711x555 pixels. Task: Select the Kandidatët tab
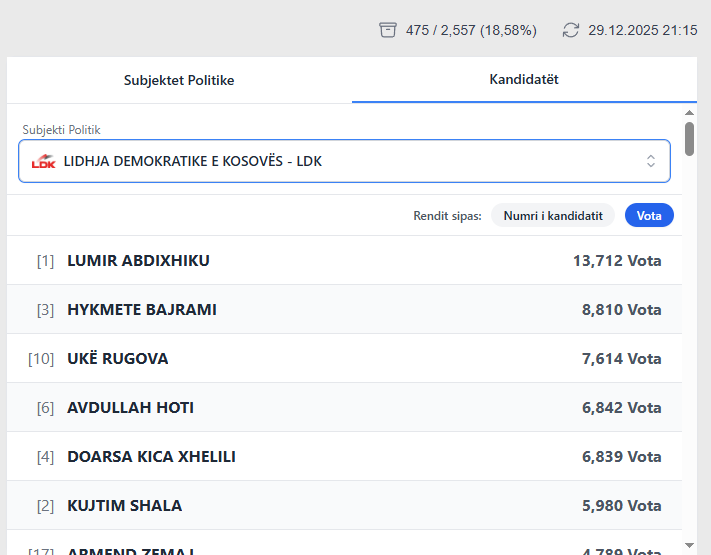tap(524, 80)
